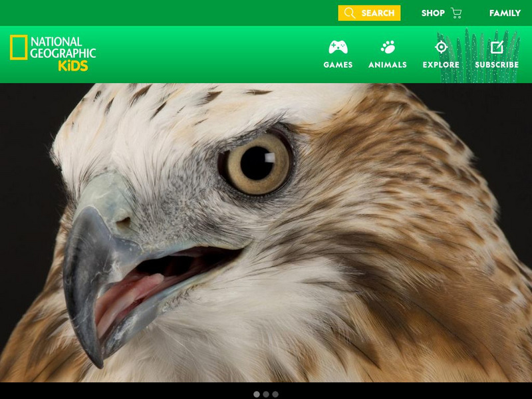Open the Subscribe menu label
Viewport: 532px width, 399px height.
pos(497,65)
